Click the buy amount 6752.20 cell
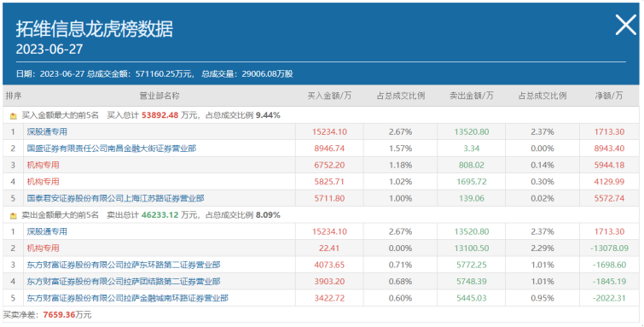The image size is (644, 327). click(x=329, y=166)
